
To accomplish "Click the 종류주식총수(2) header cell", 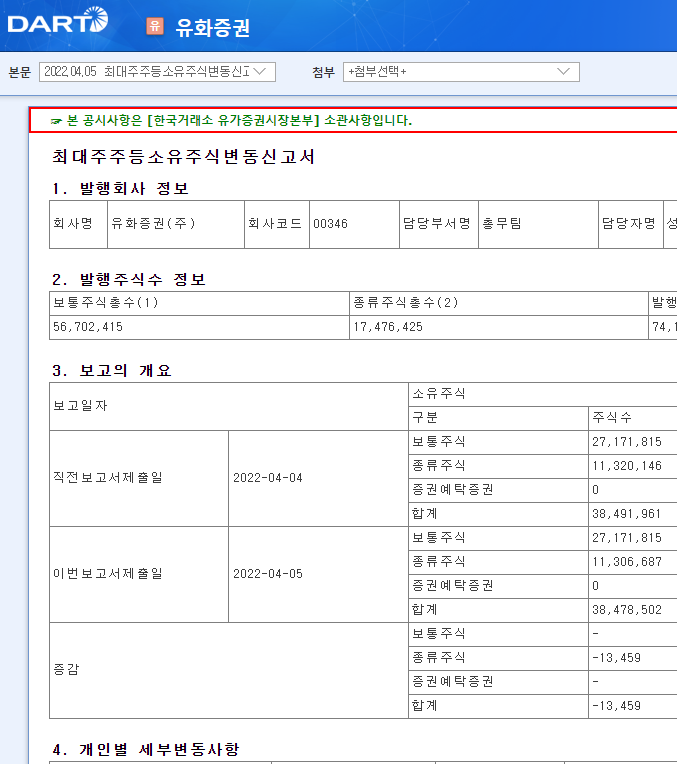I will pyautogui.click(x=499, y=303).
